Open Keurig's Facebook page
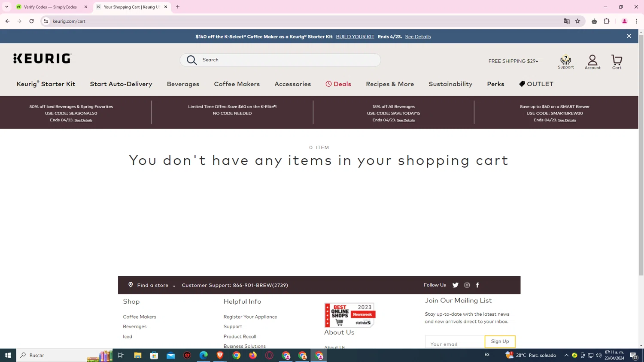644x362 pixels. pos(477,285)
